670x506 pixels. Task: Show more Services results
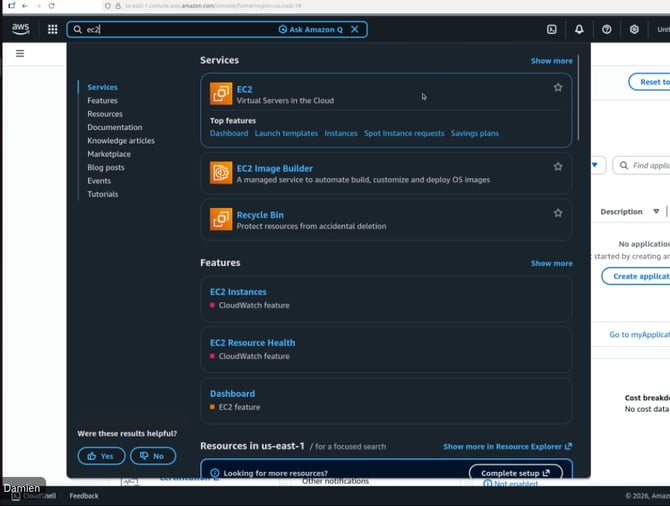[x=551, y=61]
